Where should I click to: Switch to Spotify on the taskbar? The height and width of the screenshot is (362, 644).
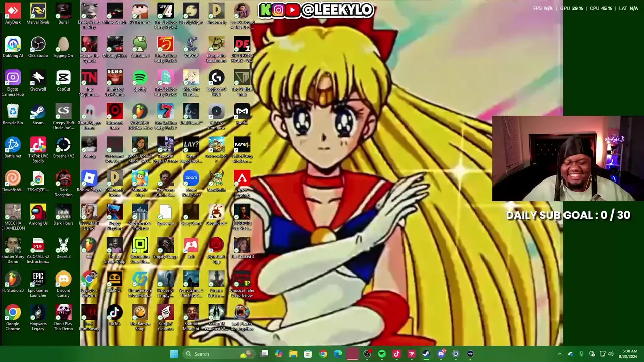[x=382, y=354]
